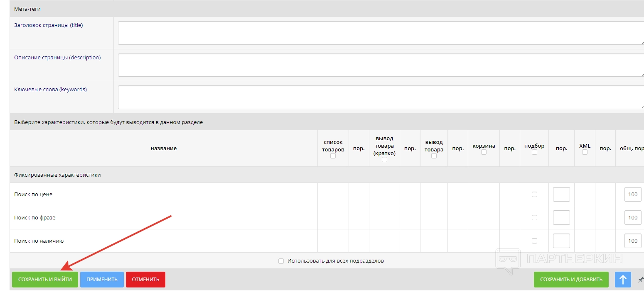Enable 'Использовать для всех подразделов' checkbox
This screenshot has width=644, height=297.
pos(281,261)
